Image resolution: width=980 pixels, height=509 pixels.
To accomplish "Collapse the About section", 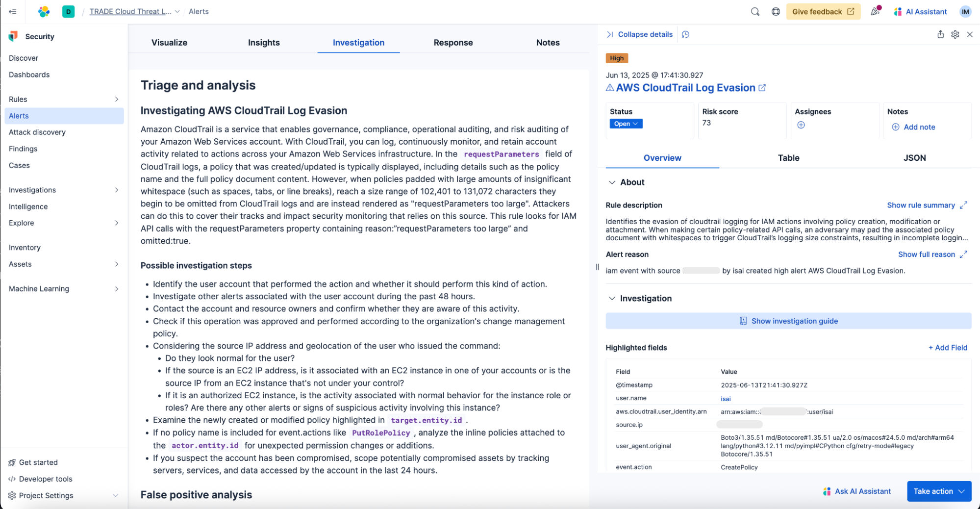I will click(612, 182).
